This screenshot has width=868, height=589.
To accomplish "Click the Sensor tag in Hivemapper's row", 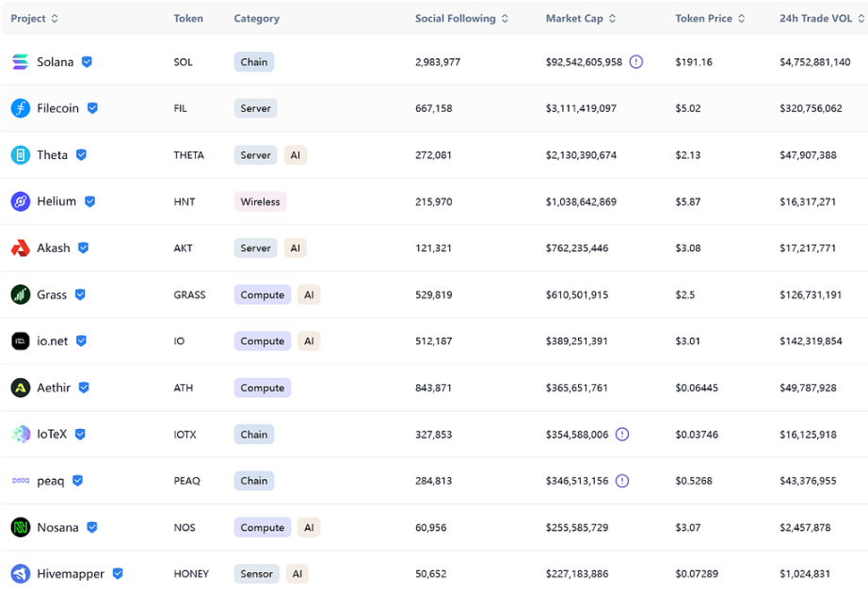I will click(x=257, y=574).
